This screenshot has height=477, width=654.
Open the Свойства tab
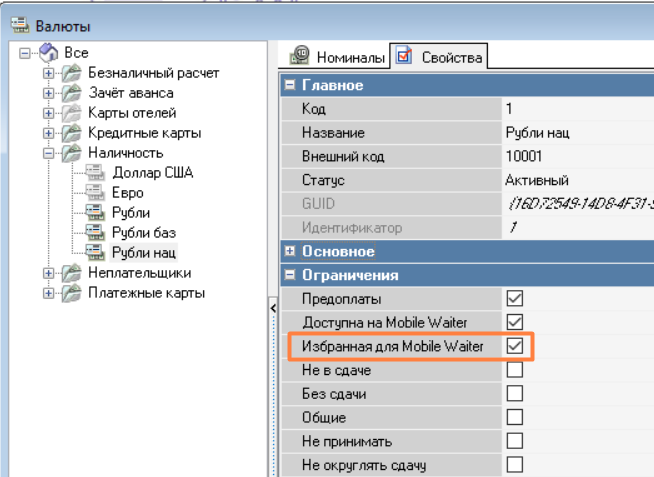click(x=440, y=57)
